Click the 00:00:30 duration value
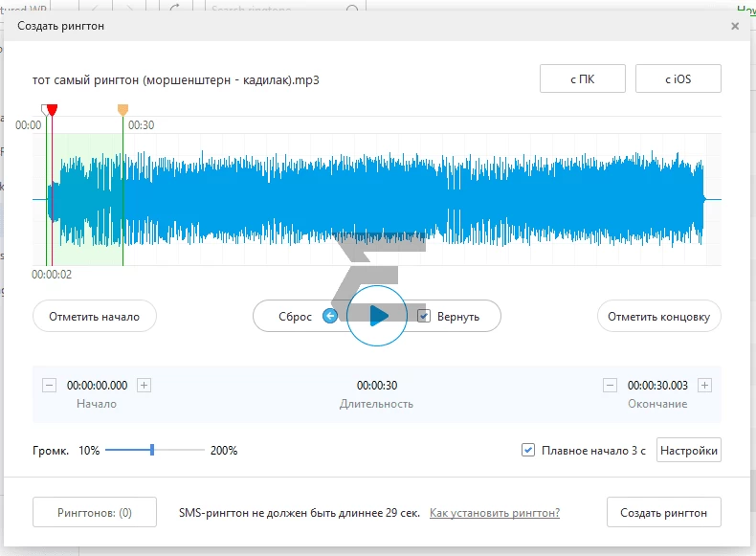The image size is (756, 556). (x=377, y=386)
